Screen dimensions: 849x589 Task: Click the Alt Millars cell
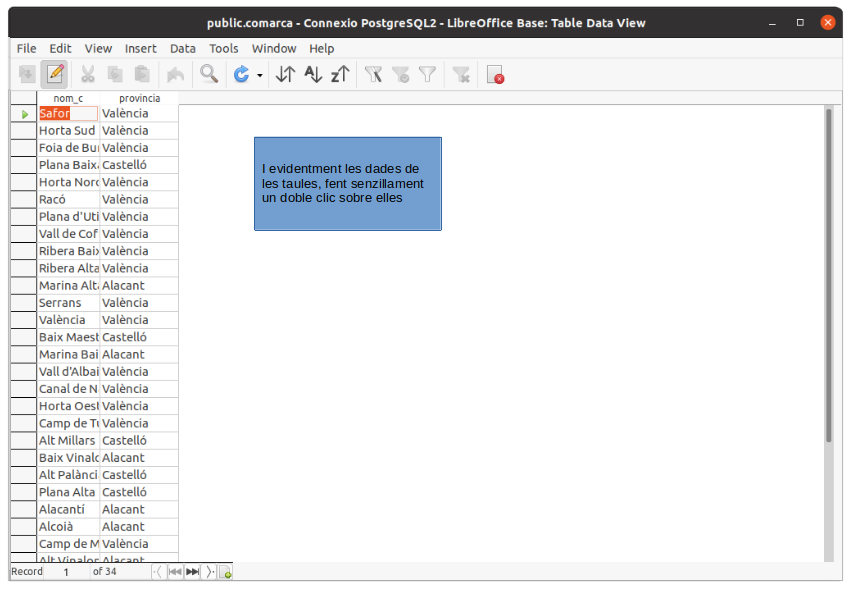pos(68,440)
